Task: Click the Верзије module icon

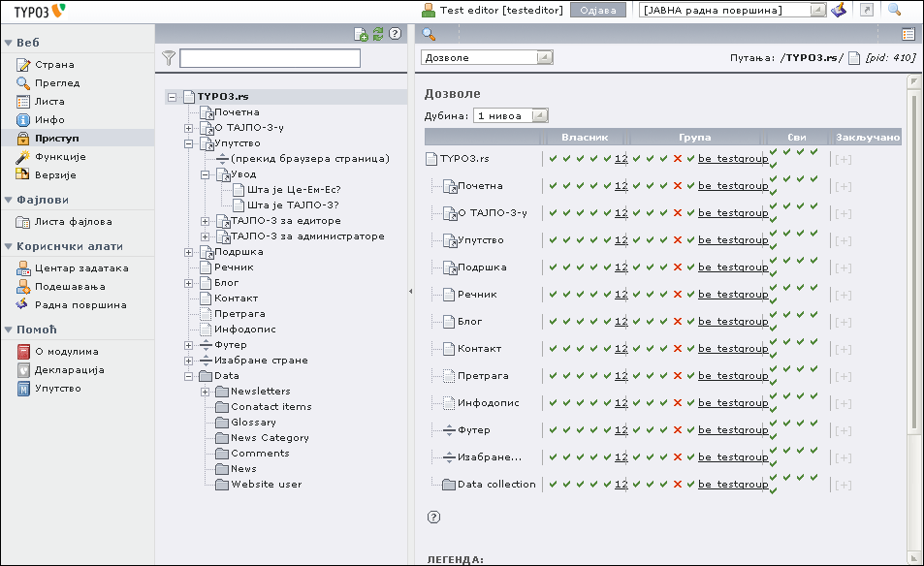Action: (22, 174)
